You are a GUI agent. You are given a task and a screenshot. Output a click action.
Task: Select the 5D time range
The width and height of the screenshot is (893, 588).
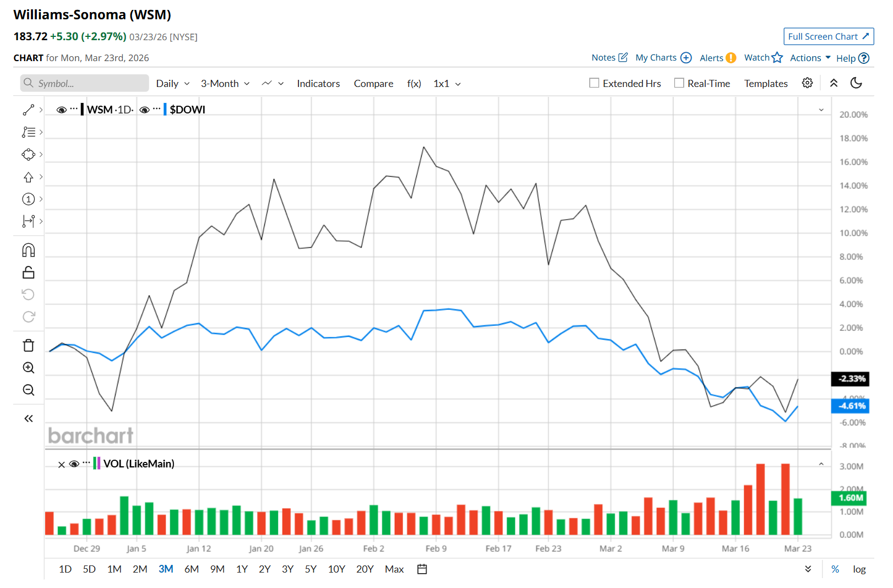tap(89, 569)
